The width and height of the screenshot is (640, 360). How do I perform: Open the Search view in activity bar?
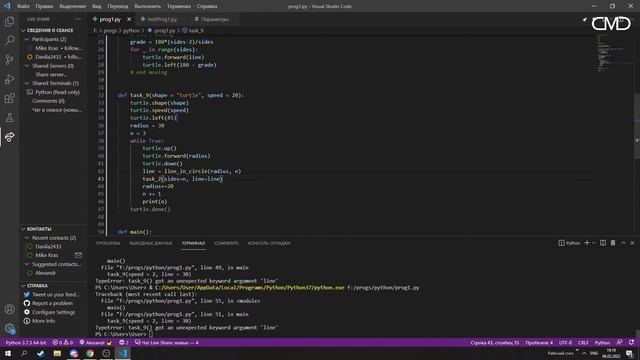click(x=9, y=40)
